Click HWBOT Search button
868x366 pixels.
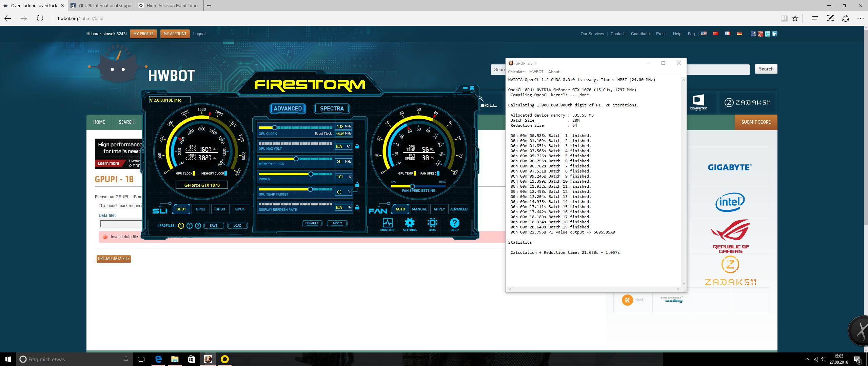(x=766, y=69)
